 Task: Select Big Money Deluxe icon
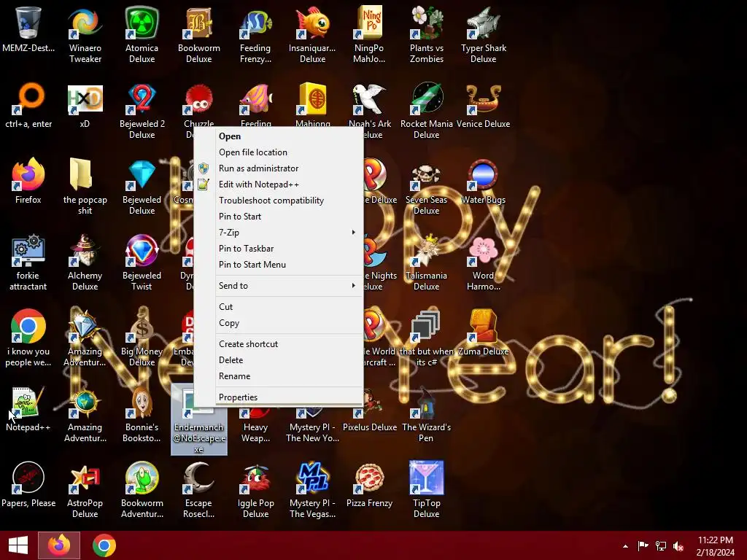point(142,326)
